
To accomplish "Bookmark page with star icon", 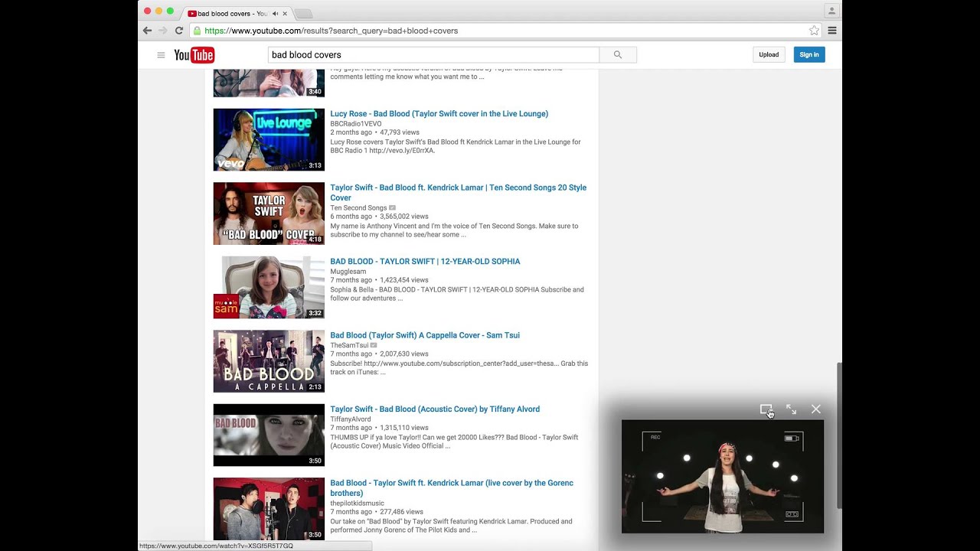I will 814,31.
